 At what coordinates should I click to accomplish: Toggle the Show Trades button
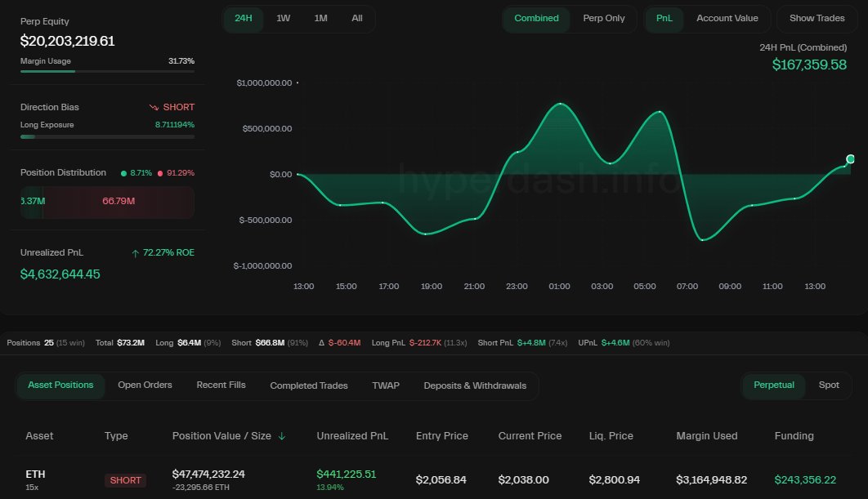(x=817, y=18)
